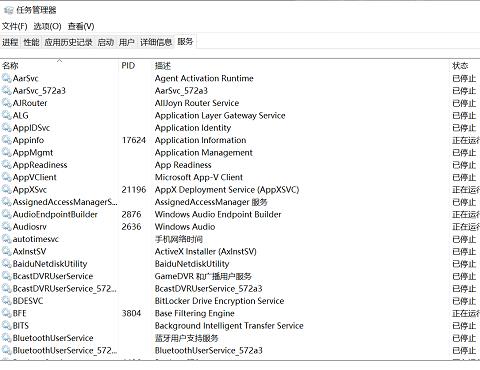The image size is (480, 370).
Task: Select Microsoft App-V Client description
Action: [199, 177]
